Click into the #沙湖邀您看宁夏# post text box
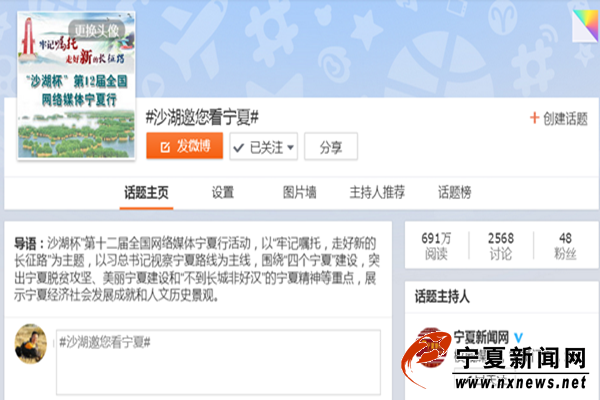This screenshot has width=600, height=400. coord(218,362)
